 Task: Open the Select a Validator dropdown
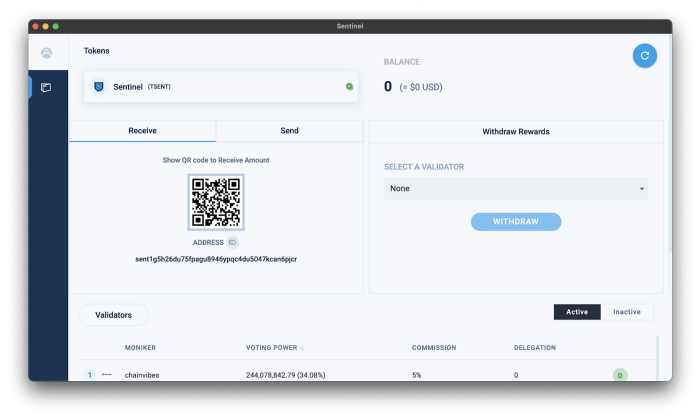(x=516, y=188)
